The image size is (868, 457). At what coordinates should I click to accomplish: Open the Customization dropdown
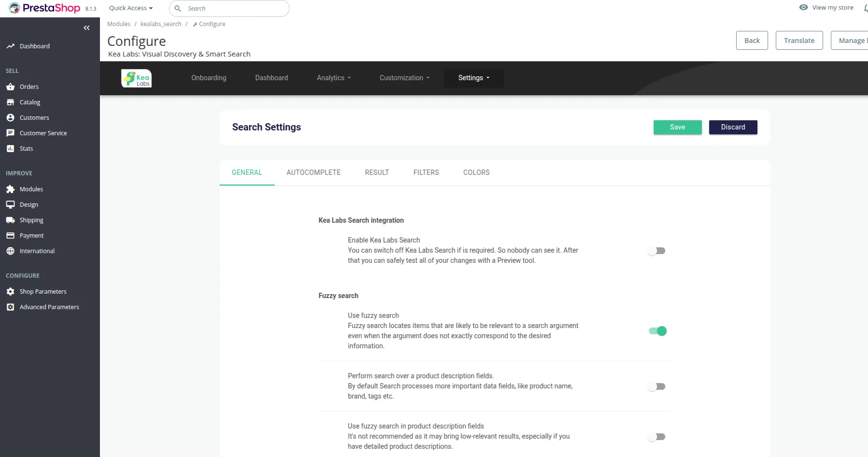point(404,78)
